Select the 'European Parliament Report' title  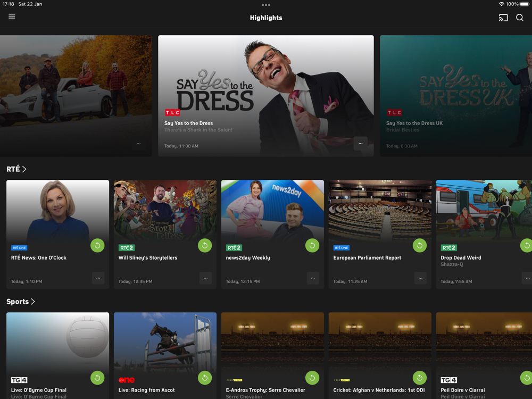(x=367, y=257)
